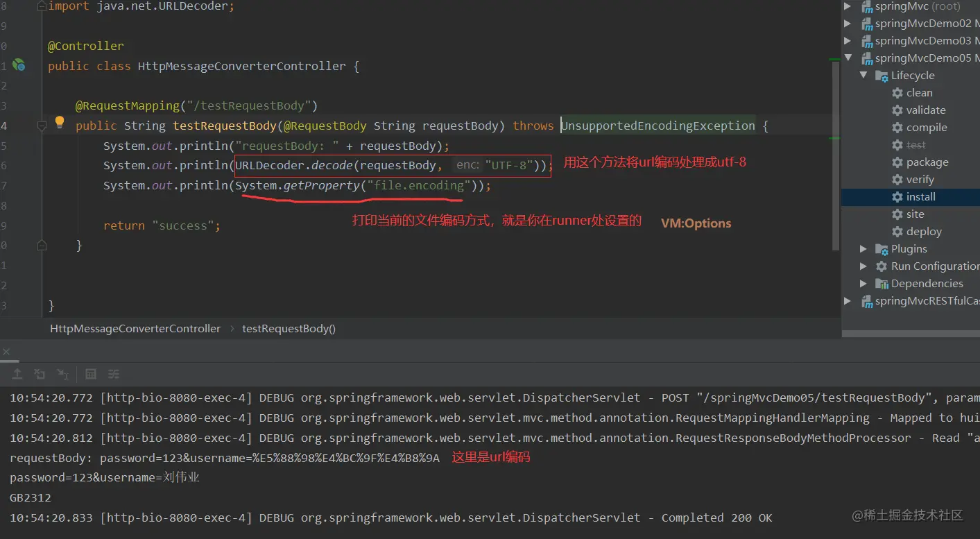The image size is (980, 539).
Task: Click the GB2312 line in the console output
Action: point(31,498)
